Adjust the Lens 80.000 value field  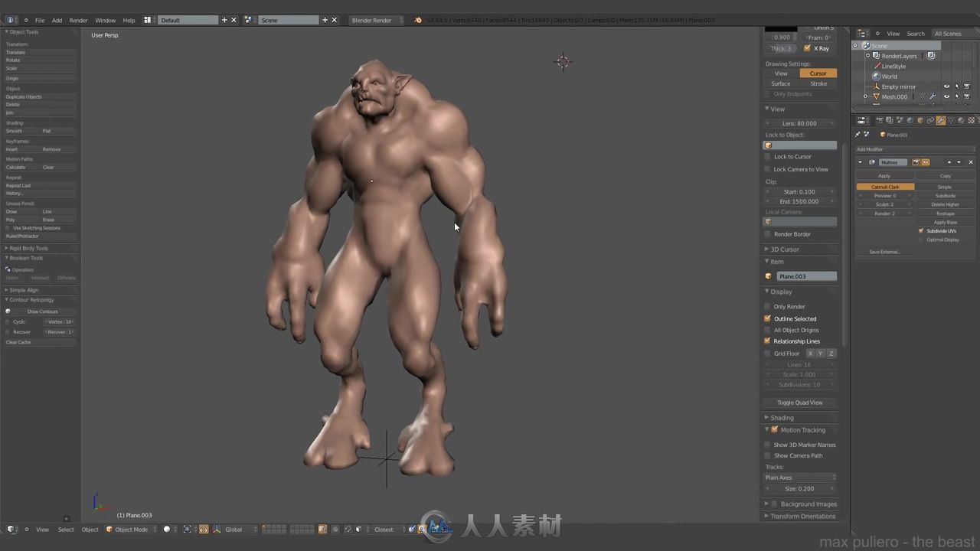point(799,123)
